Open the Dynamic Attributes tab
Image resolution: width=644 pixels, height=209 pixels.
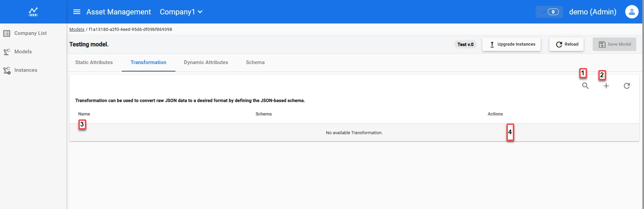click(206, 62)
